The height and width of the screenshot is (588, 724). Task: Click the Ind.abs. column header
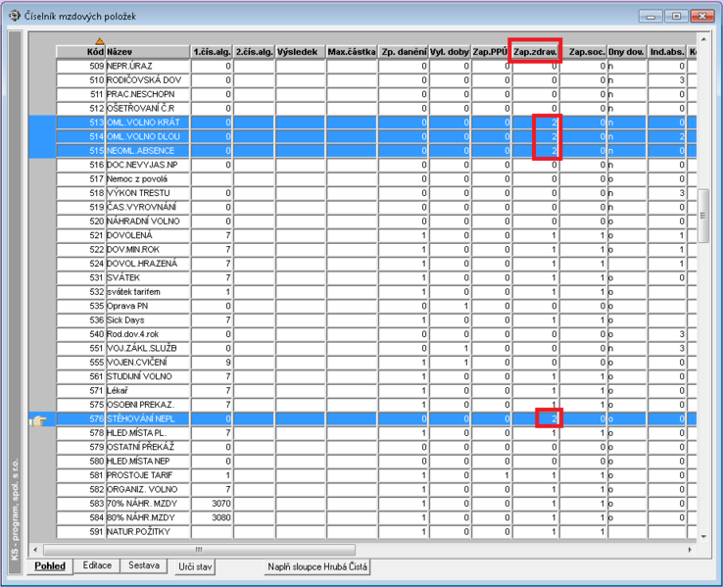[667, 52]
